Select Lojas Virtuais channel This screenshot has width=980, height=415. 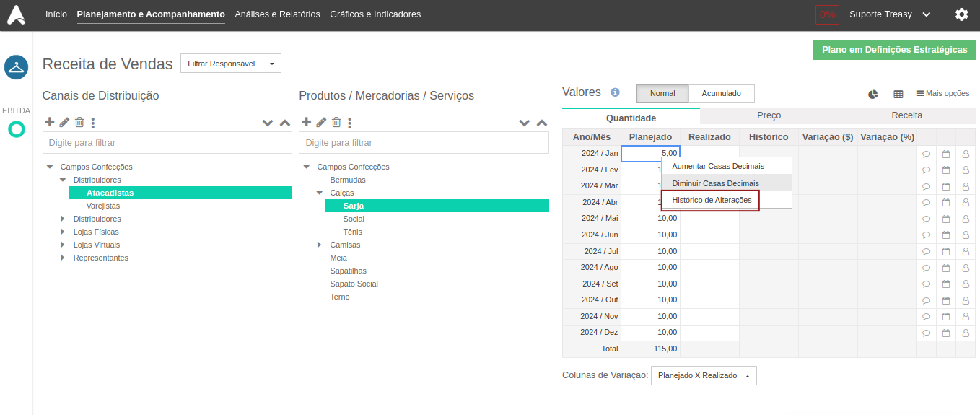97,245
